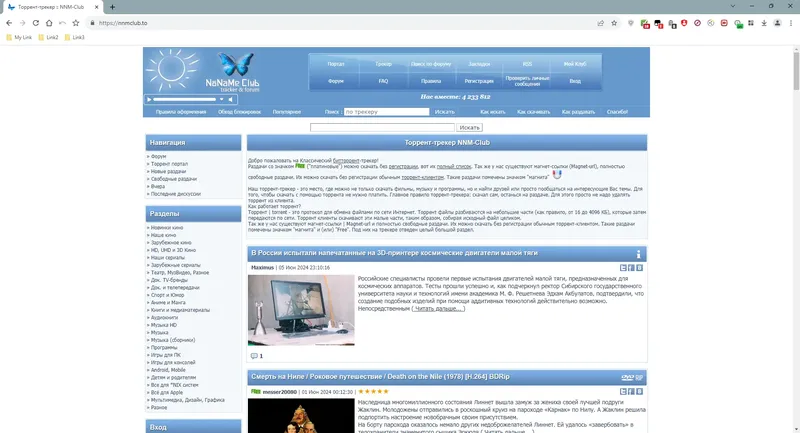Open the audio player dropdown arrow
The width and height of the screenshot is (800, 433).
(221, 99)
